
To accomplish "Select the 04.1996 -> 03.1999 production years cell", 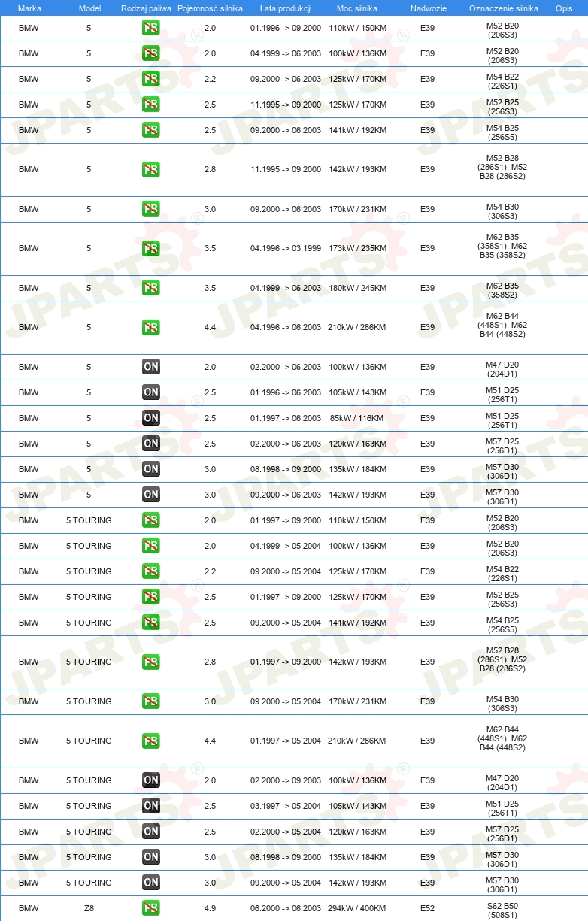I will click(286, 248).
